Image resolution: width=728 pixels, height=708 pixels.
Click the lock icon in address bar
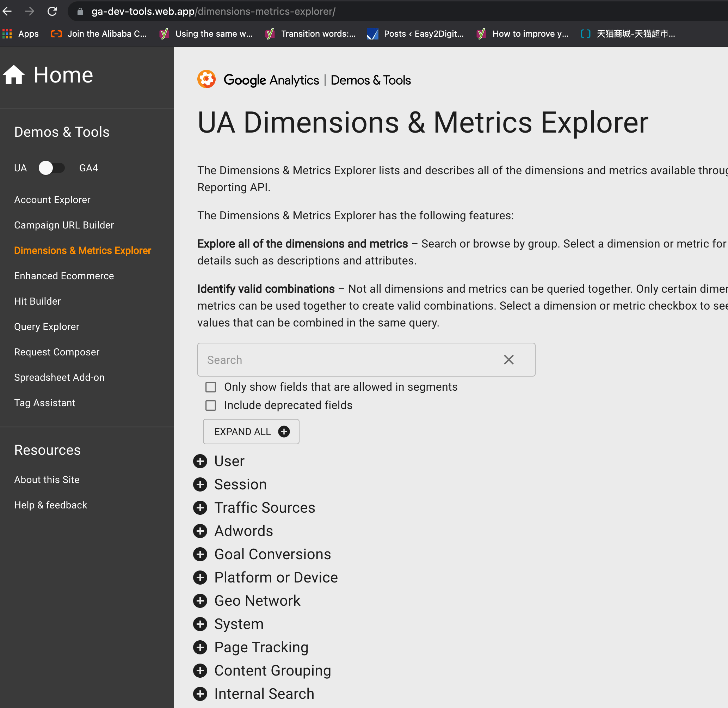click(80, 12)
